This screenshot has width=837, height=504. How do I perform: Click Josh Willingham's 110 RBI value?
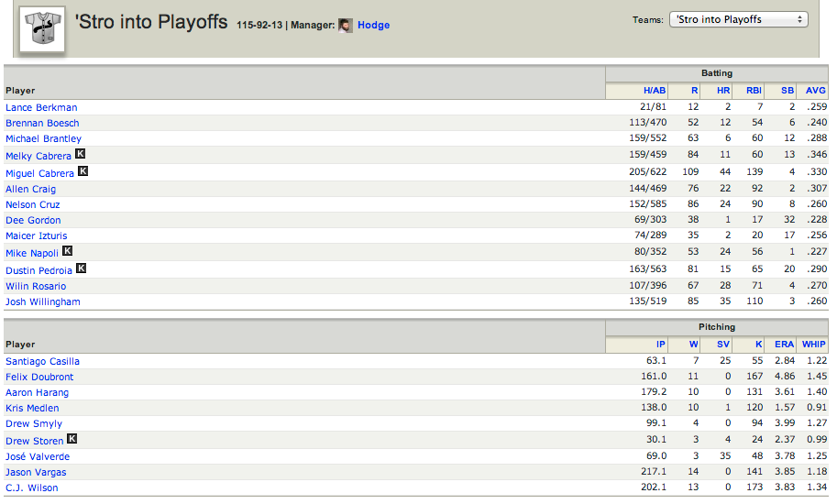754,301
